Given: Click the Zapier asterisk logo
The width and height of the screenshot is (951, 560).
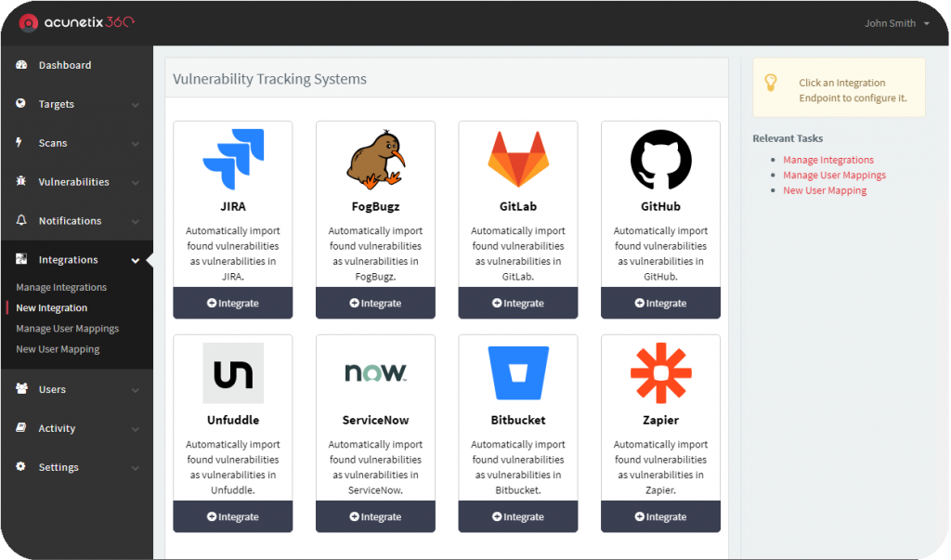Looking at the screenshot, I should pyautogui.click(x=661, y=373).
